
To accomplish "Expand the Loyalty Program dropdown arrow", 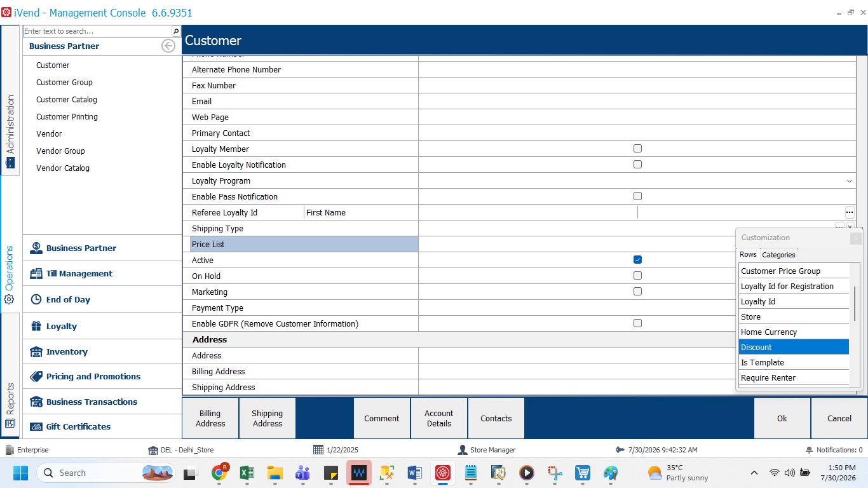I will tap(850, 181).
